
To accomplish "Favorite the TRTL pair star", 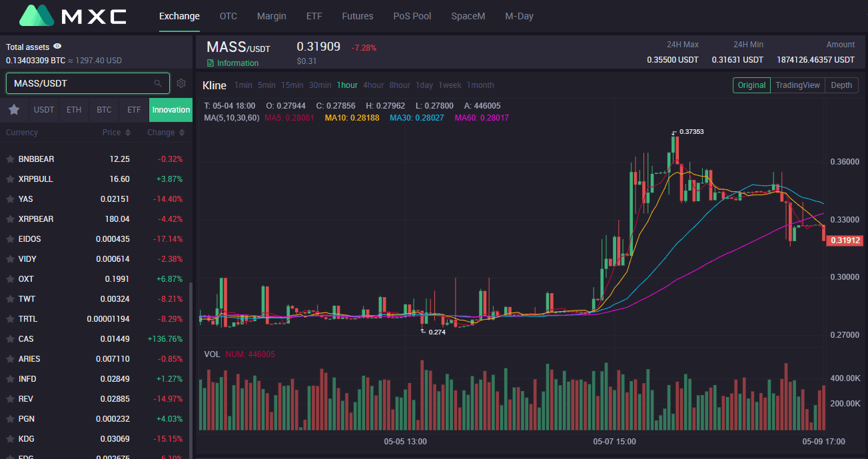I will [10, 319].
